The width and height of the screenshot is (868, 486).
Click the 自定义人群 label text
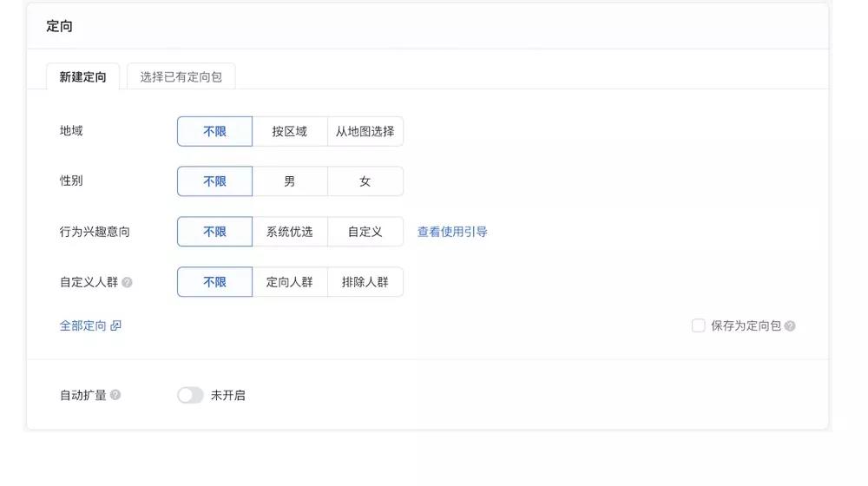pyautogui.click(x=89, y=282)
